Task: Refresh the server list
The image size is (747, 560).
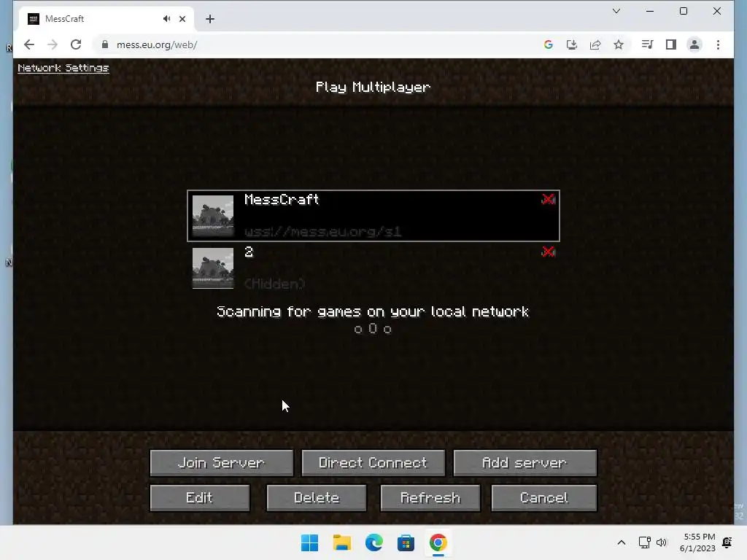Action: (x=430, y=498)
